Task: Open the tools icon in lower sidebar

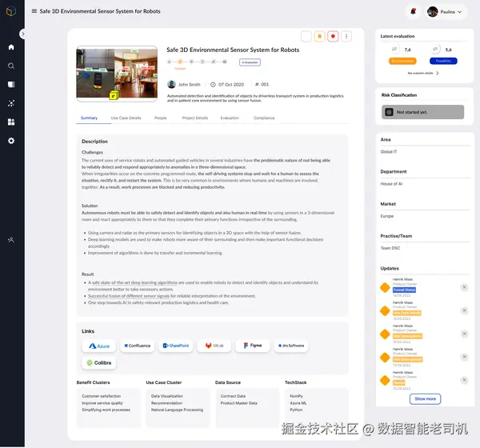Action: 11,240
